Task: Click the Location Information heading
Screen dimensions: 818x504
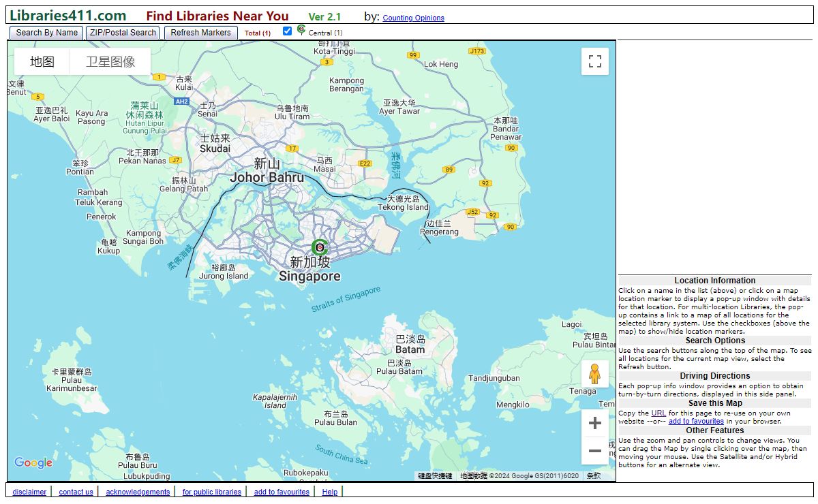Action: [x=715, y=281]
